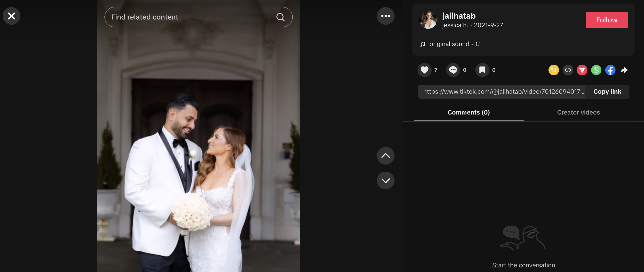Viewport: 644px width, 272px height.
Task: Open the original sound - C link
Action: (454, 44)
